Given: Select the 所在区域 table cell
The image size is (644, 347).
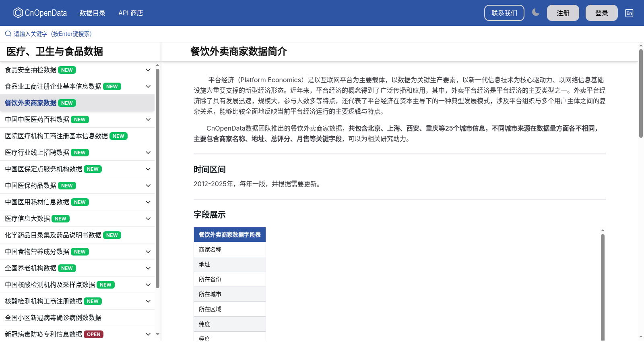Looking at the screenshot, I should pos(230,309).
